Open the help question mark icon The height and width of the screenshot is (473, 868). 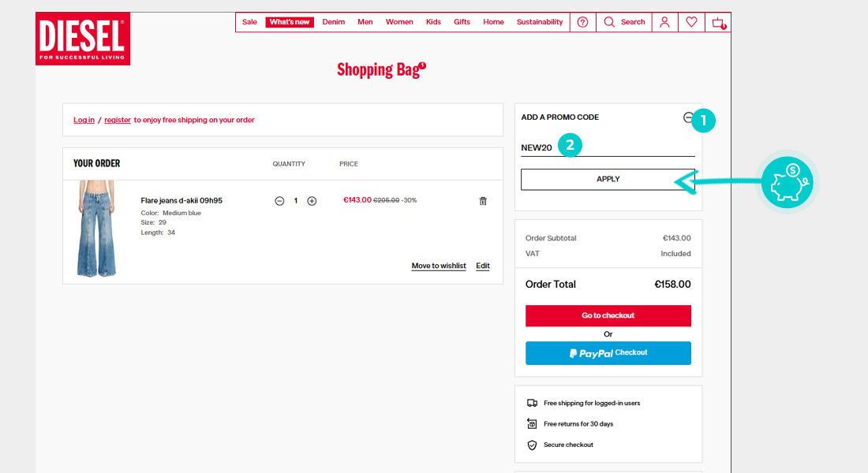582,22
